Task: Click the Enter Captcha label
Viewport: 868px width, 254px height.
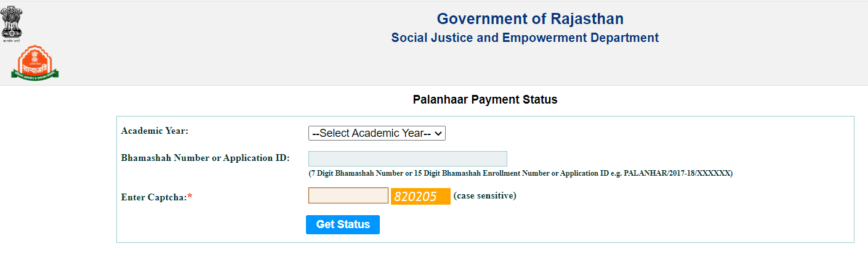Action: [154, 197]
